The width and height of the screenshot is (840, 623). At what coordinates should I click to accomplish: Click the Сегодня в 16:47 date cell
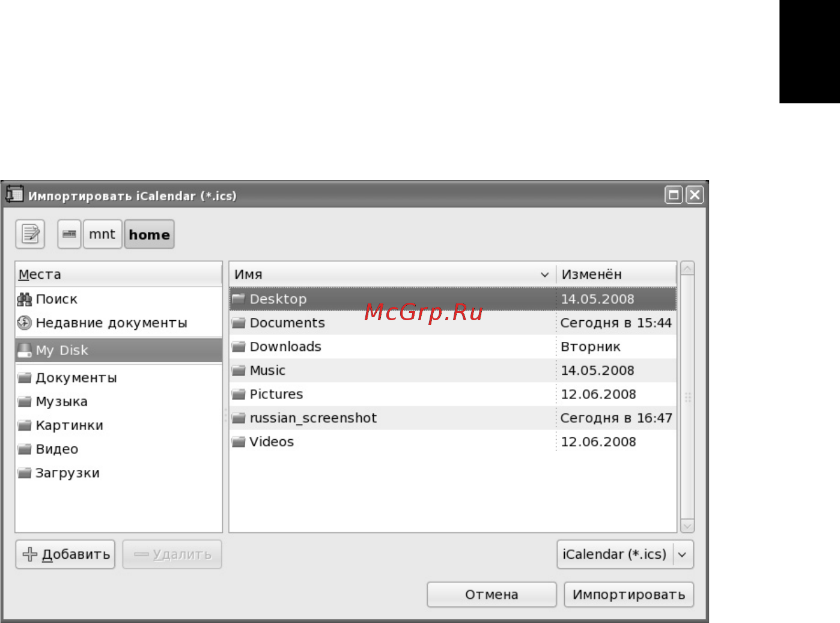(616, 418)
